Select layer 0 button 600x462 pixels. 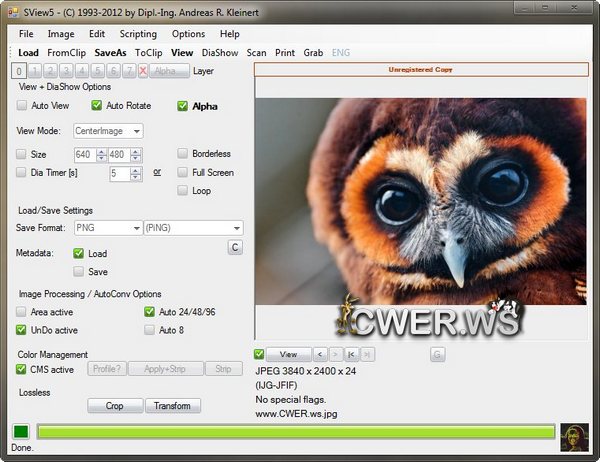point(20,71)
